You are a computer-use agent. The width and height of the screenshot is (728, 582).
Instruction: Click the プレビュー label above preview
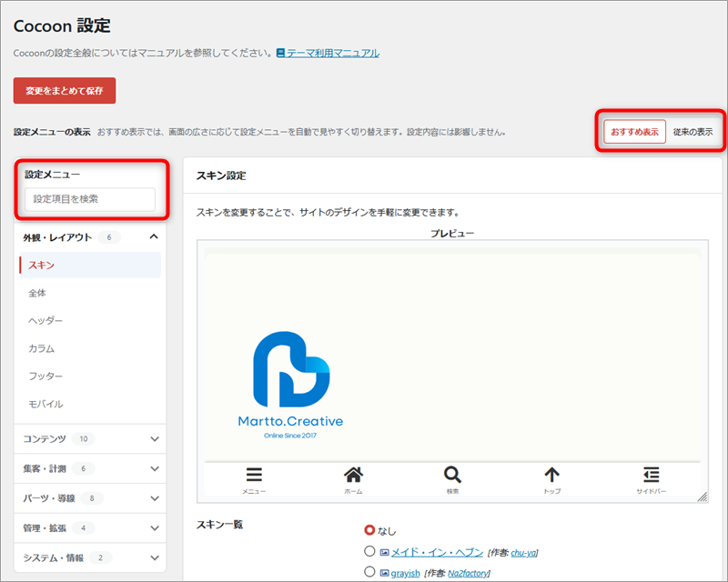pyautogui.click(x=452, y=233)
